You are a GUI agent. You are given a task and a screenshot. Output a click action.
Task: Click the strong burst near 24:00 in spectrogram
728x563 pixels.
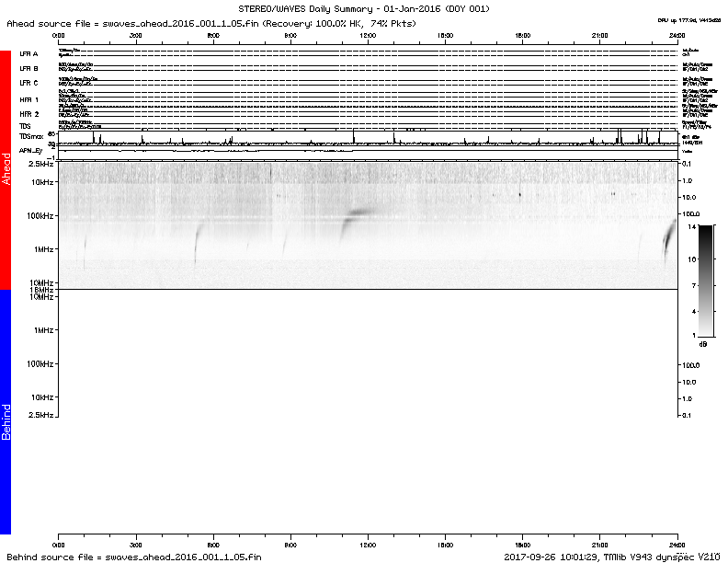(668, 239)
